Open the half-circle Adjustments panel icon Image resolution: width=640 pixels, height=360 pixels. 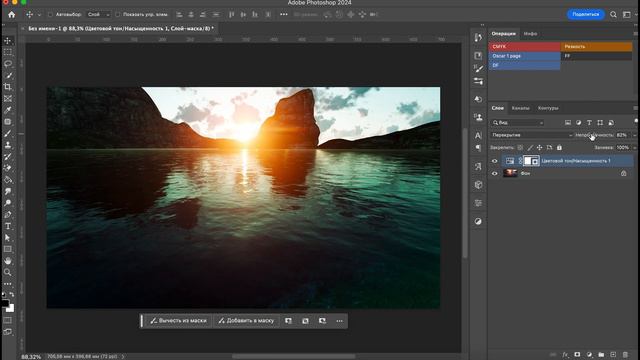tap(478, 221)
